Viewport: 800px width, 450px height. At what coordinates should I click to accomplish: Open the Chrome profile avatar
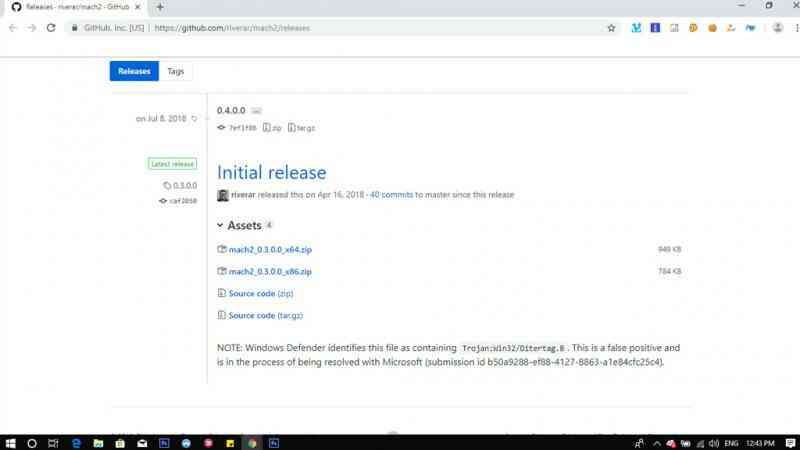[x=778, y=28]
